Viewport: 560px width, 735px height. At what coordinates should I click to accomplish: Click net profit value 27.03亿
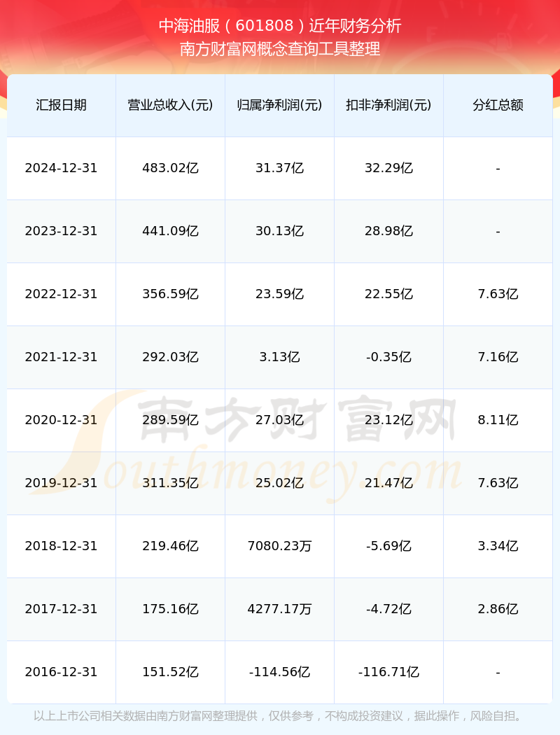click(x=280, y=420)
